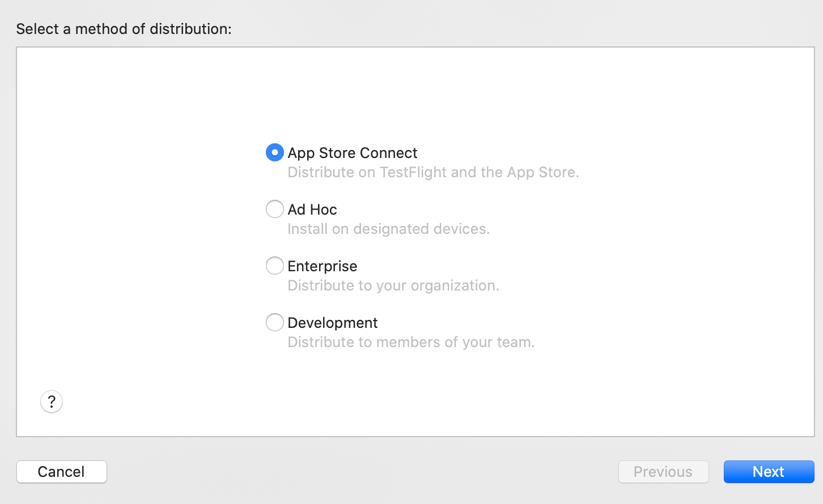823x504 pixels.
Task: Click the Development option label
Action: (x=332, y=323)
